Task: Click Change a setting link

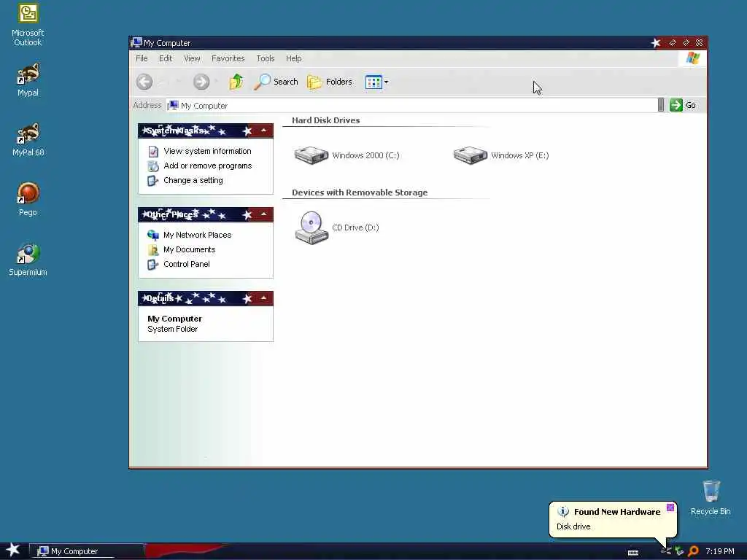Action: tap(193, 181)
